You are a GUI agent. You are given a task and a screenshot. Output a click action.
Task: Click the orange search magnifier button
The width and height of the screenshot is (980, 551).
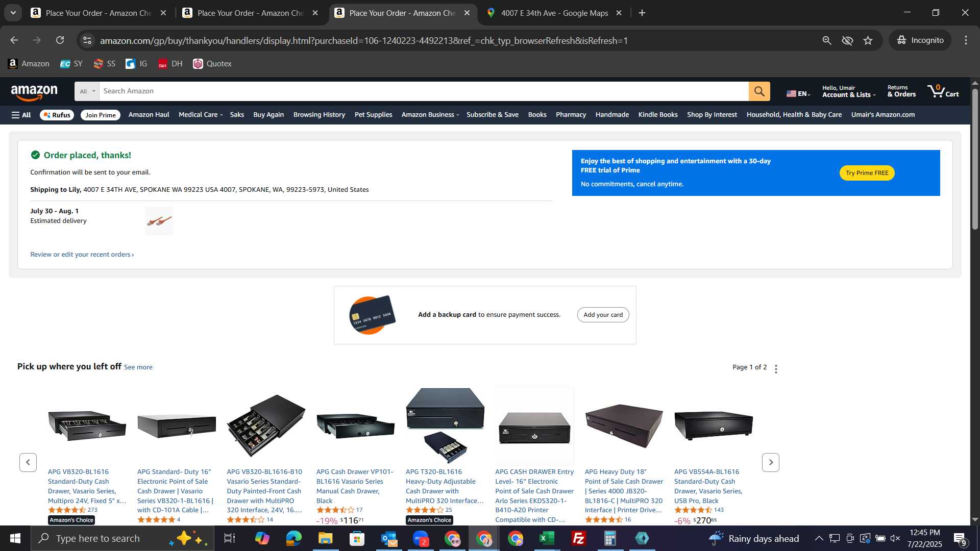(x=759, y=91)
